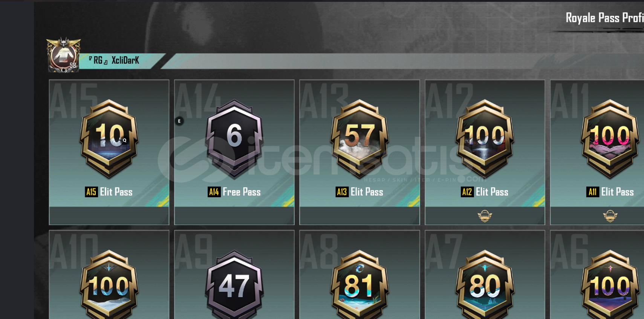Click the emblem icon under A11 card

click(x=610, y=216)
